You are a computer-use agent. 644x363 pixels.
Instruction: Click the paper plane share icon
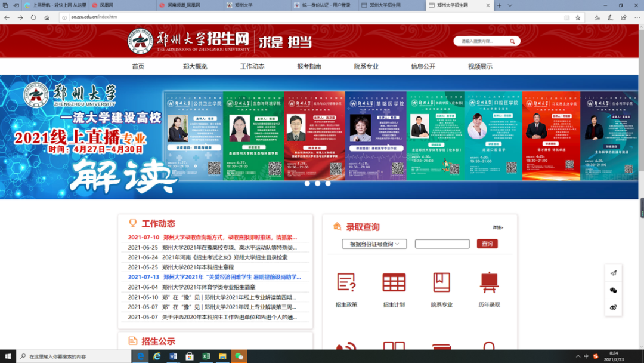tap(613, 273)
